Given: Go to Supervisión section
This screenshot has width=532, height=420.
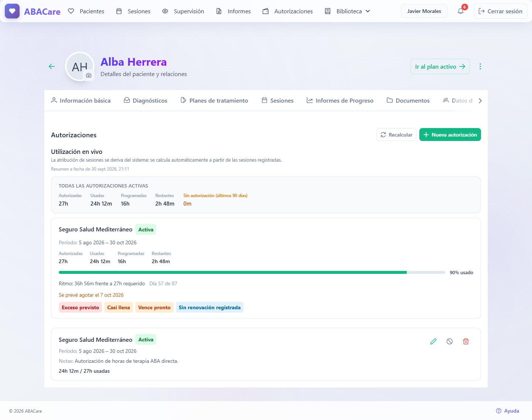Looking at the screenshot, I should 183,11.
